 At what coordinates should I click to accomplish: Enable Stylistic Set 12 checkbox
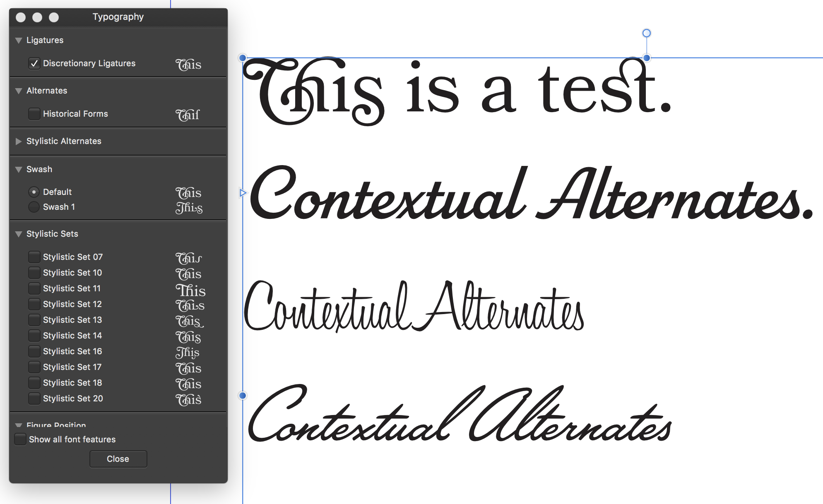(34, 304)
